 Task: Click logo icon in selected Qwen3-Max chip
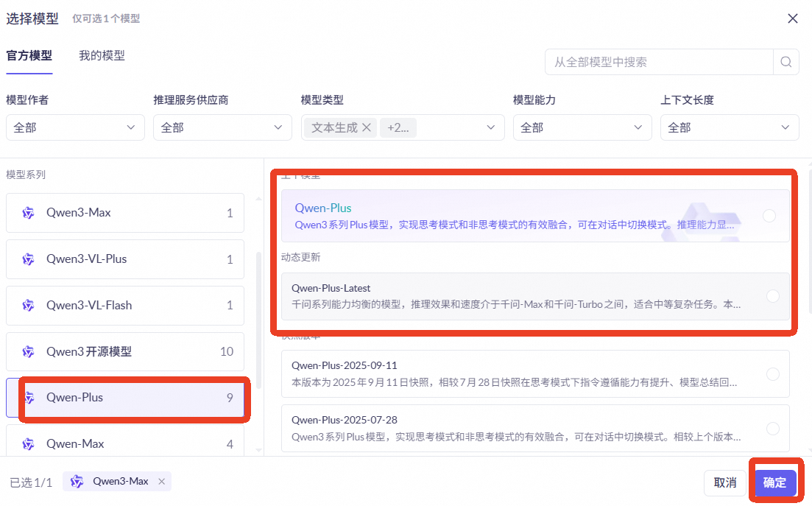77,482
